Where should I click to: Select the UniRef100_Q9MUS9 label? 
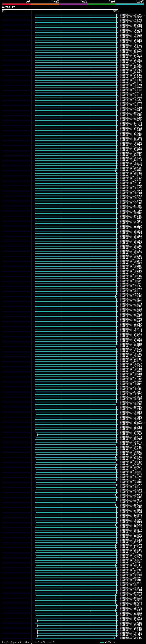click(131, 457)
